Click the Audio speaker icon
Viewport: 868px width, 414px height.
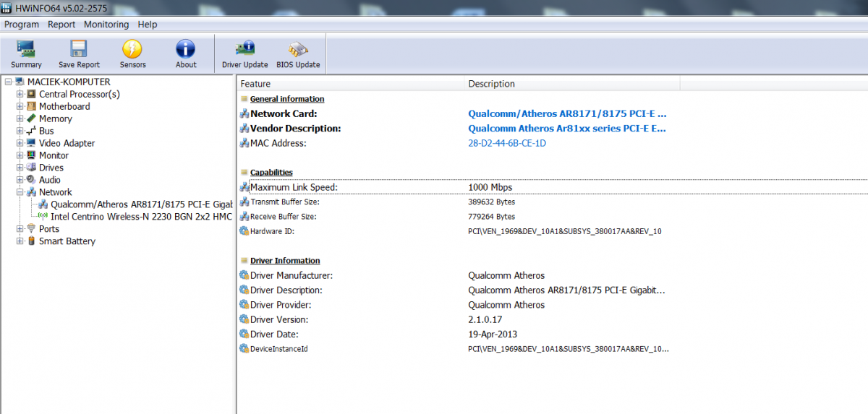32,180
